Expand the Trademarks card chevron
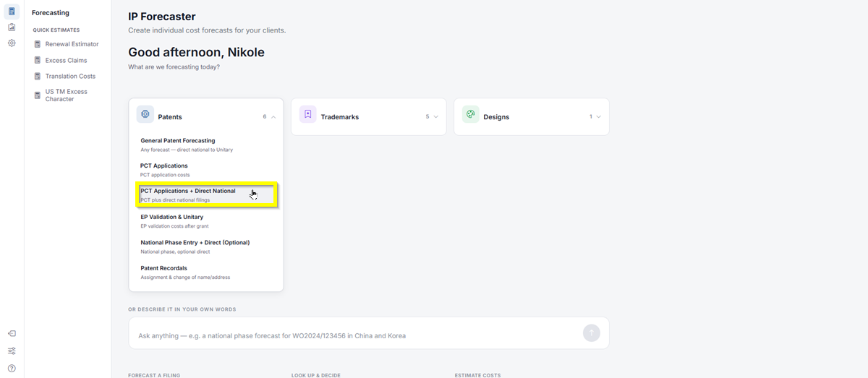 pos(436,117)
